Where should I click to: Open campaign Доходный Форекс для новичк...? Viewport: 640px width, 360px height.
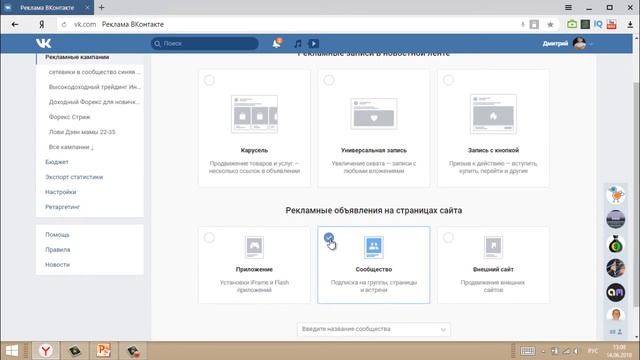tap(94, 102)
